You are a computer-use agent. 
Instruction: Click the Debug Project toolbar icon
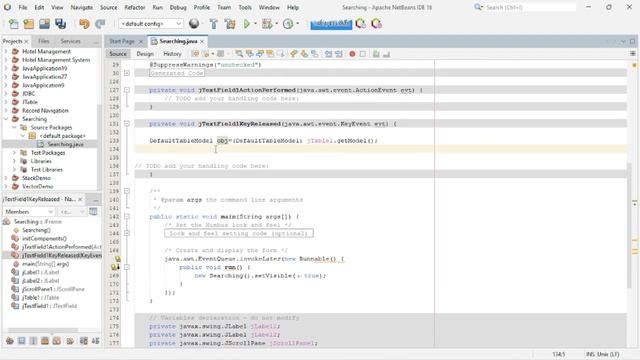(267, 24)
